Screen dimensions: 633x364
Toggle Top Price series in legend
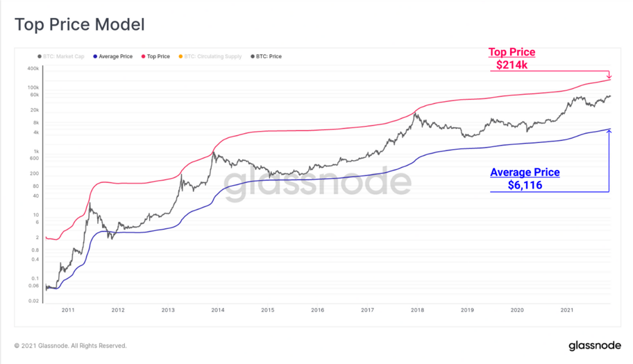click(x=155, y=56)
